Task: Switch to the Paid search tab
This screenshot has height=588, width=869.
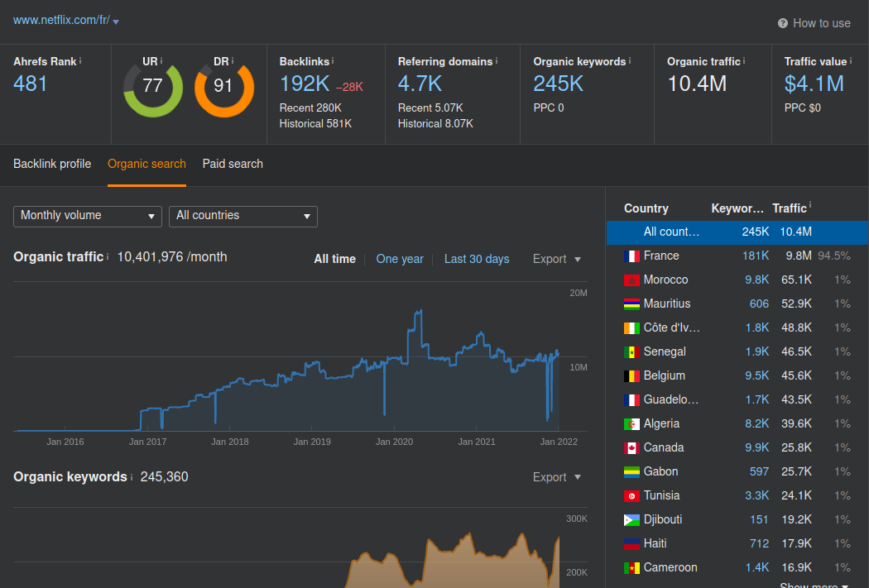Action: click(x=233, y=164)
